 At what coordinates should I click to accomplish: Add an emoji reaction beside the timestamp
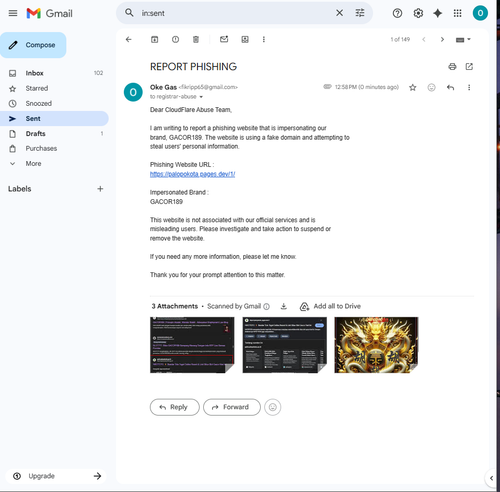click(431, 87)
